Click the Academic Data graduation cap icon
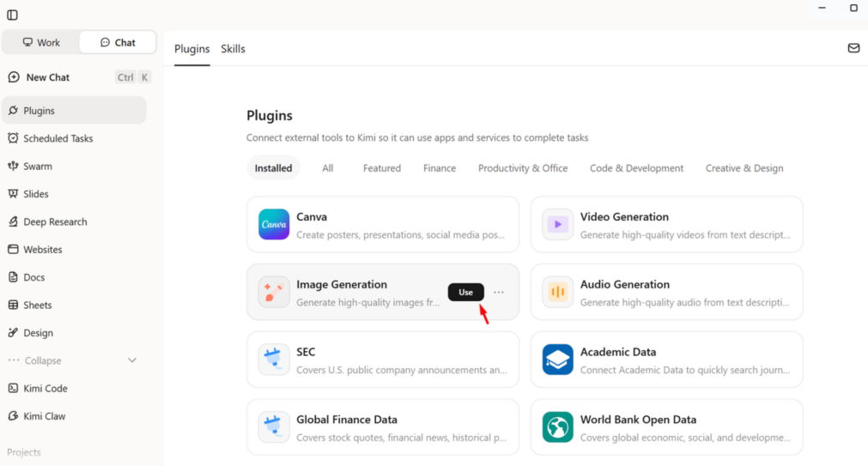 coord(557,360)
